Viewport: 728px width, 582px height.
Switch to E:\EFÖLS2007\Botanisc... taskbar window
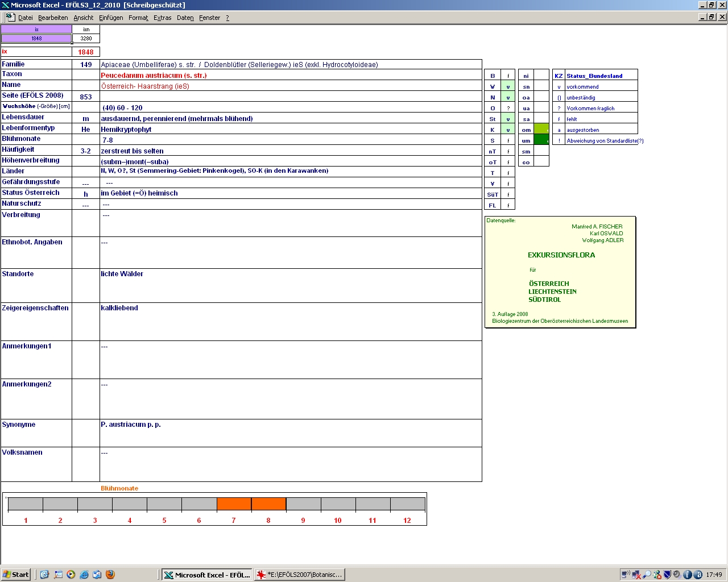pyautogui.click(x=300, y=575)
